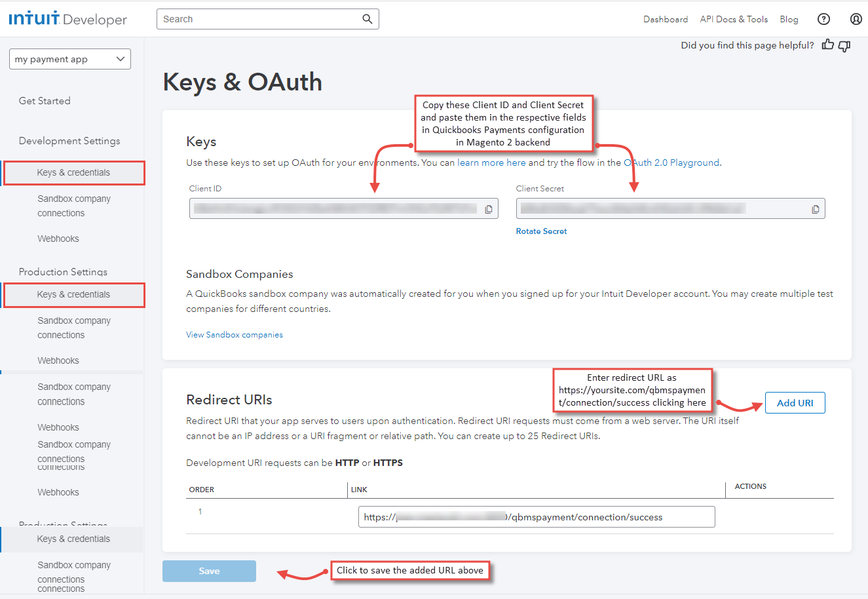Image resolution: width=868 pixels, height=599 pixels.
Task: Click the ORDER column header
Action: (x=202, y=490)
